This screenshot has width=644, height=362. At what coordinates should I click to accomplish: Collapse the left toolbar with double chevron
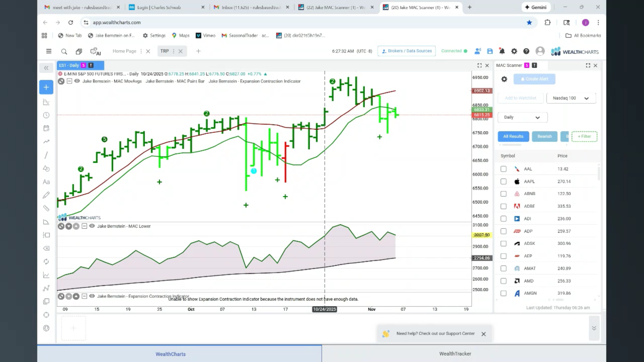click(46, 68)
